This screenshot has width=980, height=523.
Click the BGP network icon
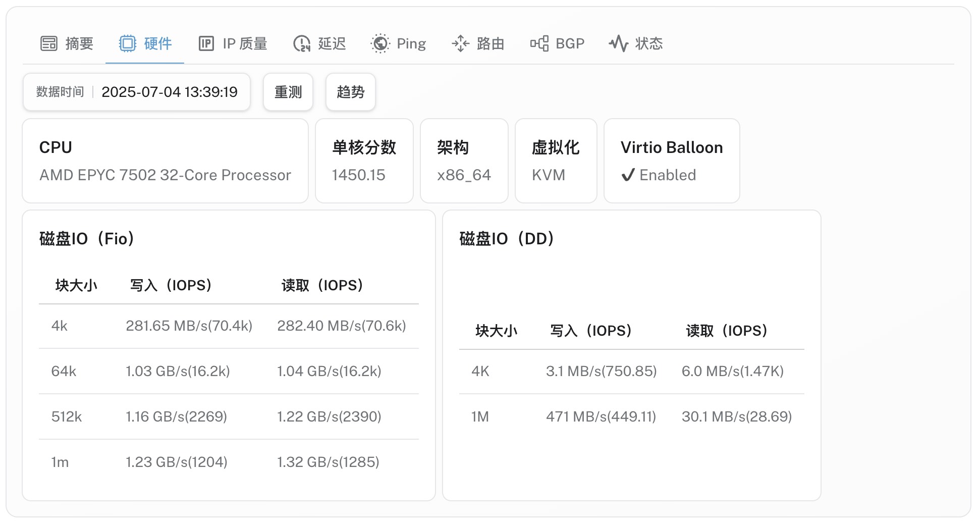(x=539, y=44)
